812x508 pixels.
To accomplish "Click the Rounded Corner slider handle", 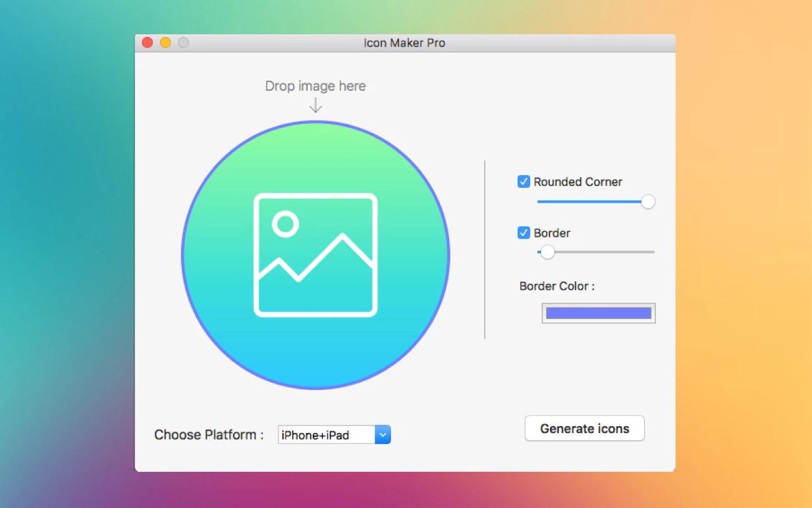I will tap(648, 201).
